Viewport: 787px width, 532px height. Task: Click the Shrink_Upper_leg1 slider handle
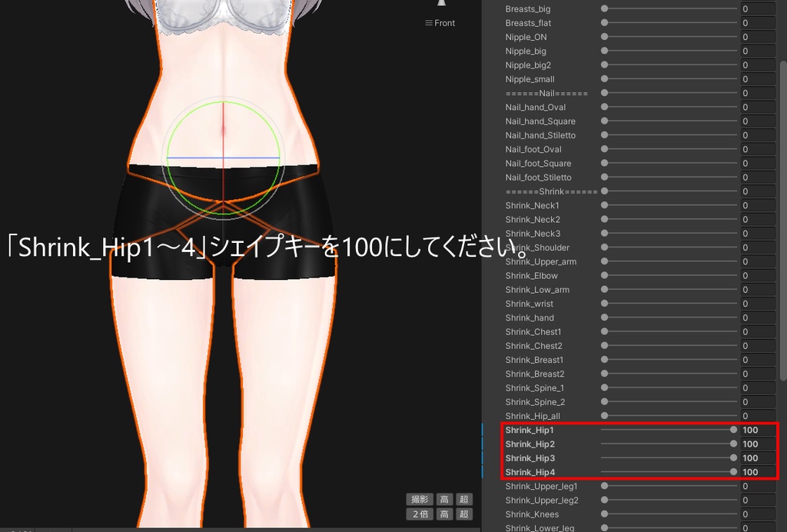[x=604, y=487]
